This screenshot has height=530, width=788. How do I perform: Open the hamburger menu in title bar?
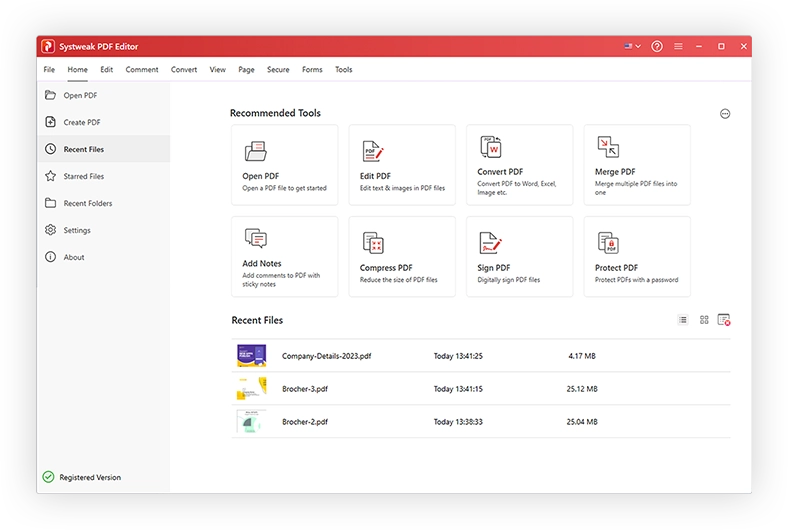(x=678, y=46)
